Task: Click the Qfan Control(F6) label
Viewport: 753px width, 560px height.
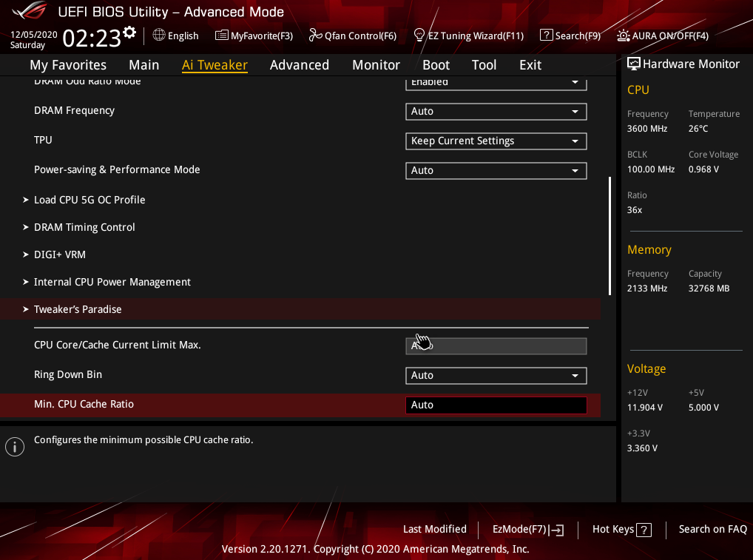Action: 361,36
